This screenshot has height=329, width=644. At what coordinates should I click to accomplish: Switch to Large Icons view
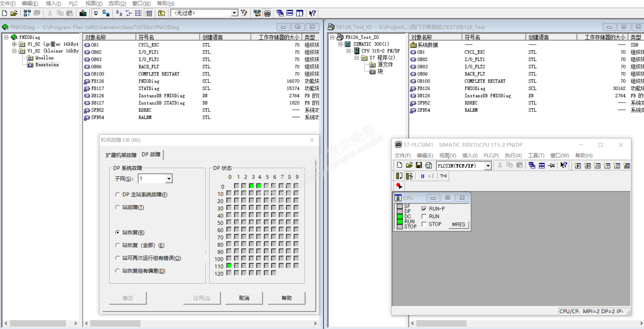click(x=119, y=13)
